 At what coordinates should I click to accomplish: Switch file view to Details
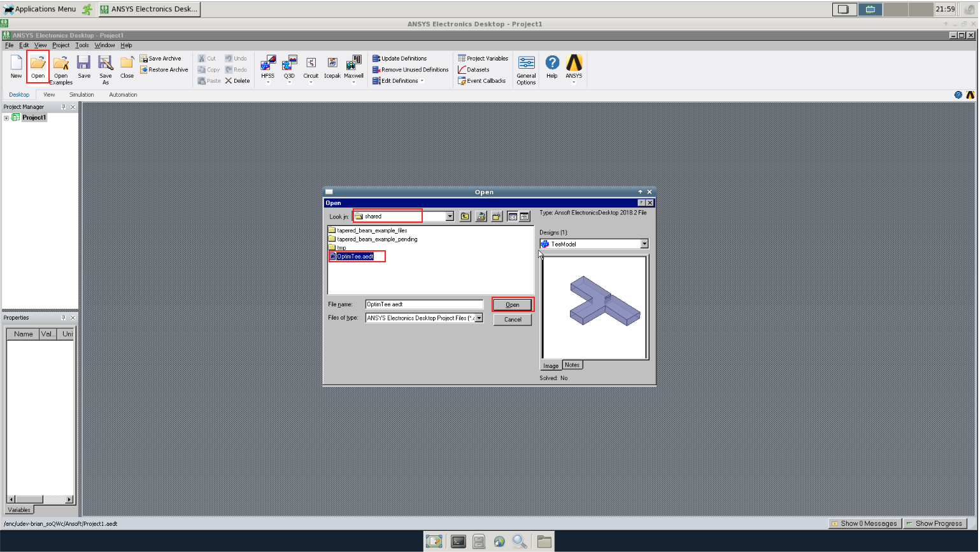tap(524, 216)
